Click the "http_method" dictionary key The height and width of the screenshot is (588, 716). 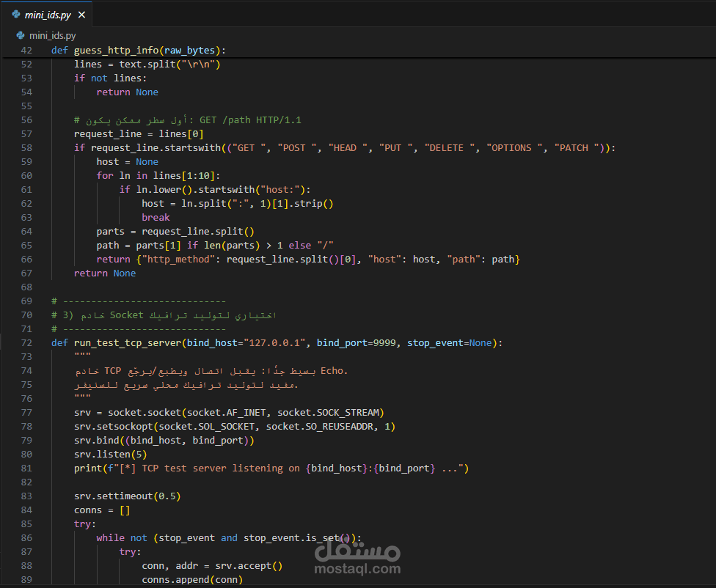tap(178, 260)
